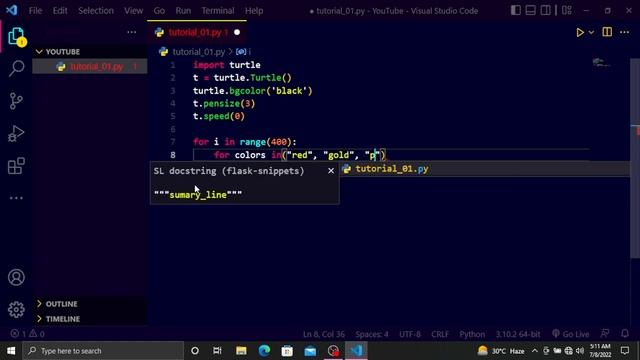
Task: Open the Extensions view
Action: [16, 166]
